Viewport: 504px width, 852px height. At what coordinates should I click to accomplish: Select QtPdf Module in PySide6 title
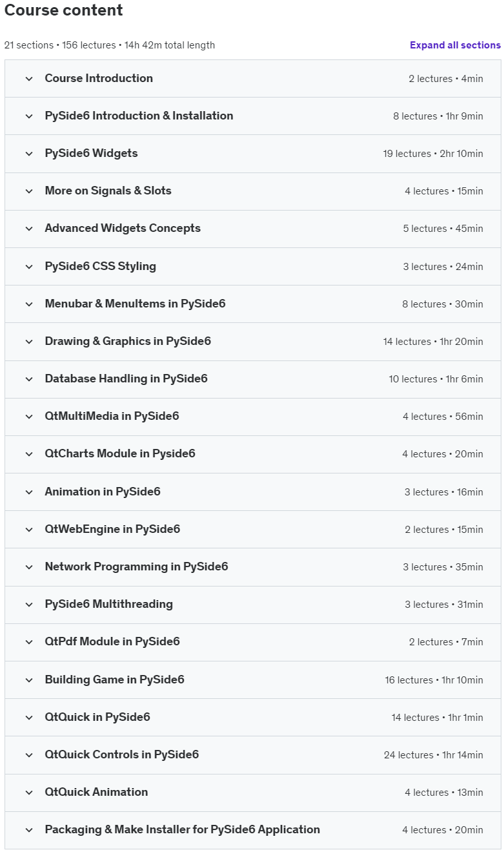click(112, 641)
